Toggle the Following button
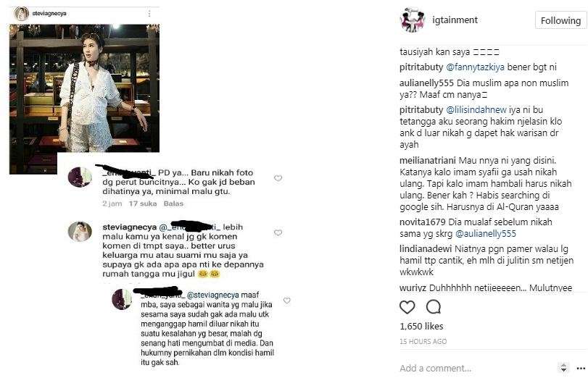 click(560, 20)
